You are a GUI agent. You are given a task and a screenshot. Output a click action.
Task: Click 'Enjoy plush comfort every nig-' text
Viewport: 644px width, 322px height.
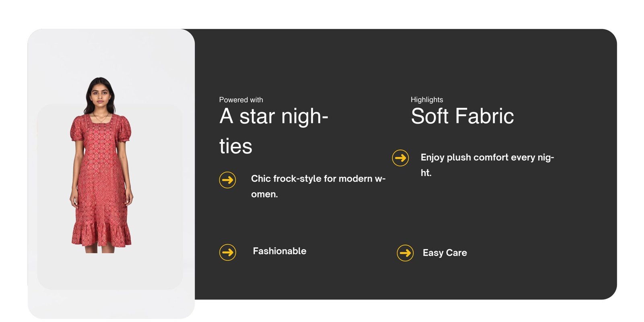pos(487,157)
